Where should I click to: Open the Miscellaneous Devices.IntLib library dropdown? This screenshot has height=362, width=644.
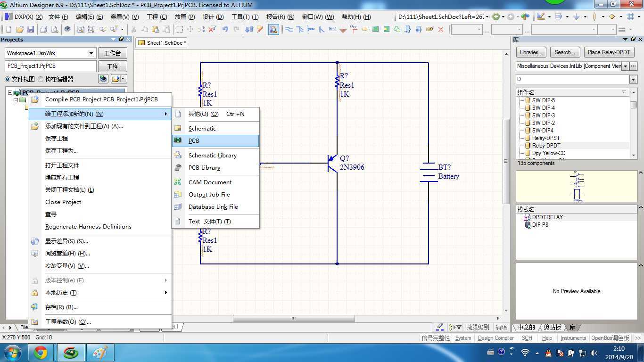(x=626, y=66)
